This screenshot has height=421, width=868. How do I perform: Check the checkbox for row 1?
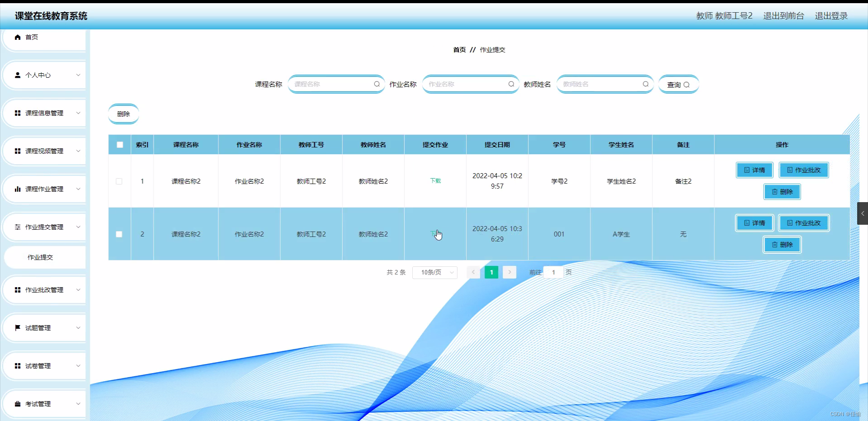(119, 181)
